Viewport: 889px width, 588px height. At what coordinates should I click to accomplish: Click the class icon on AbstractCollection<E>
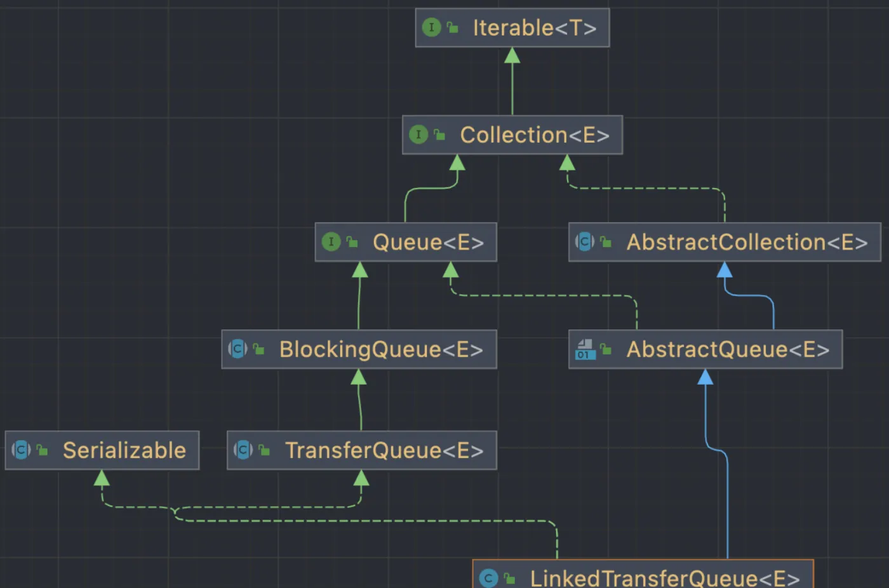point(585,242)
